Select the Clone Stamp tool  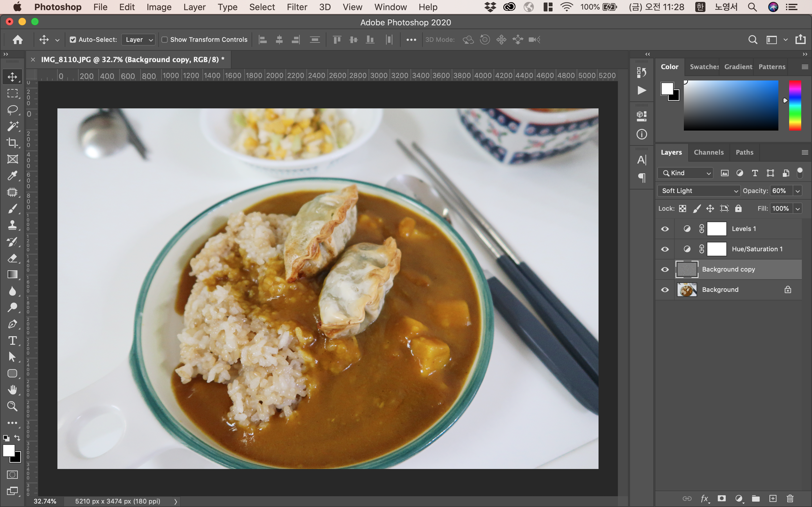tap(12, 225)
